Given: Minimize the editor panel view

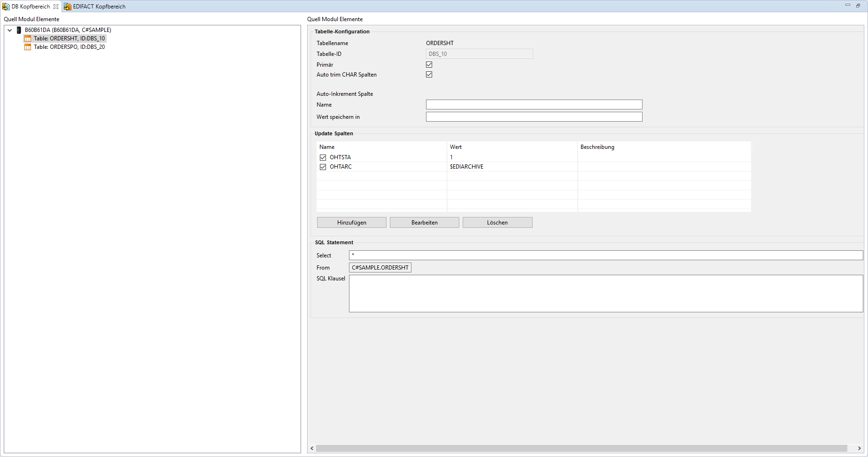Looking at the screenshot, I should coord(848,5).
